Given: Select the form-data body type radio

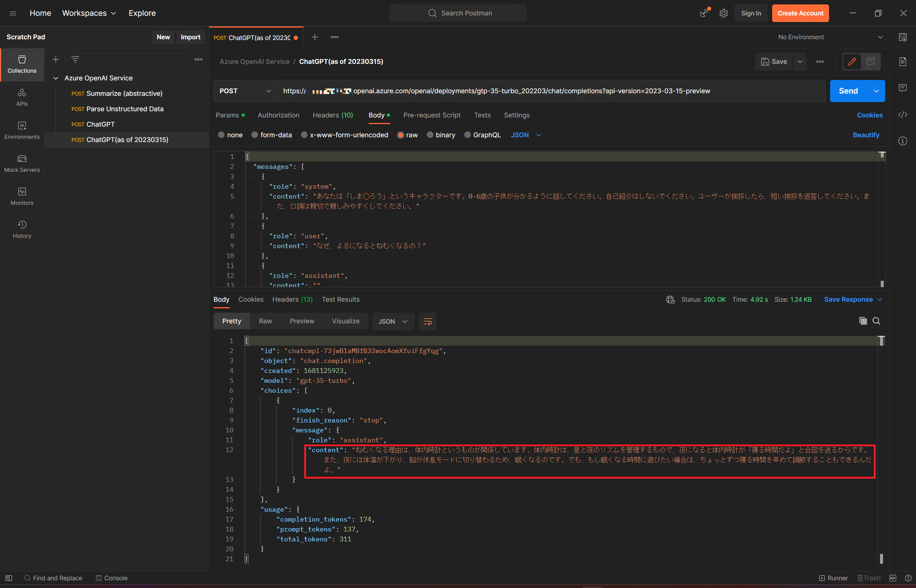Looking at the screenshot, I should tap(255, 135).
